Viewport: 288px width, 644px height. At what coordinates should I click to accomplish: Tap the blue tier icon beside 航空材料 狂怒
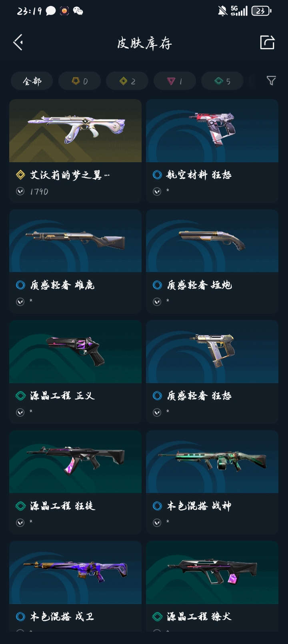click(157, 175)
